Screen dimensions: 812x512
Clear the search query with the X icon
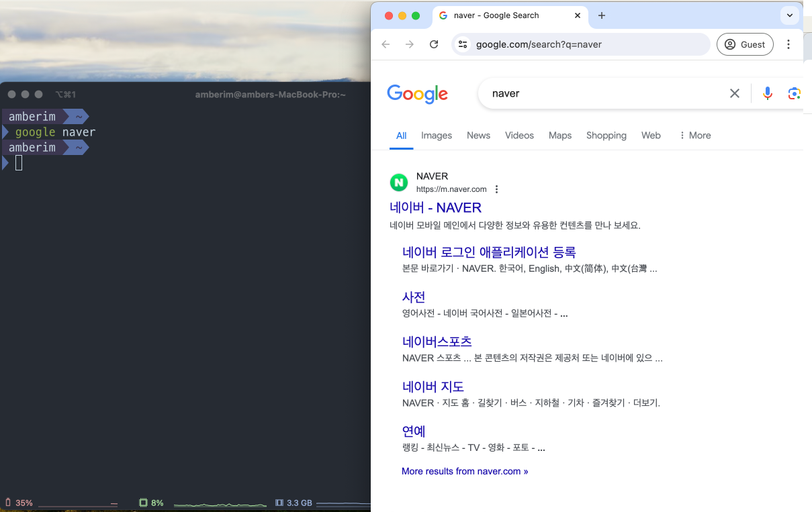pos(735,93)
